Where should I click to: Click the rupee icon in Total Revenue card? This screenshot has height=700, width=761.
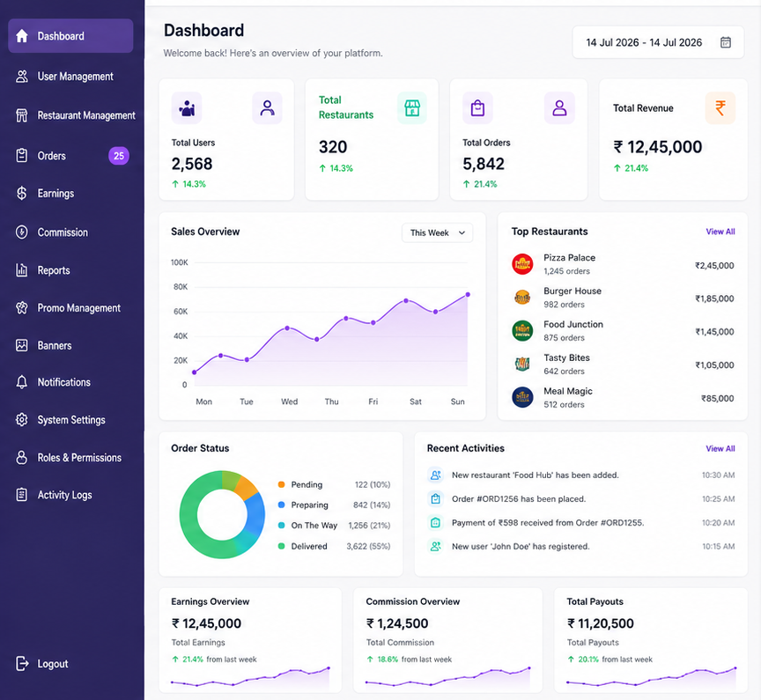tap(720, 107)
